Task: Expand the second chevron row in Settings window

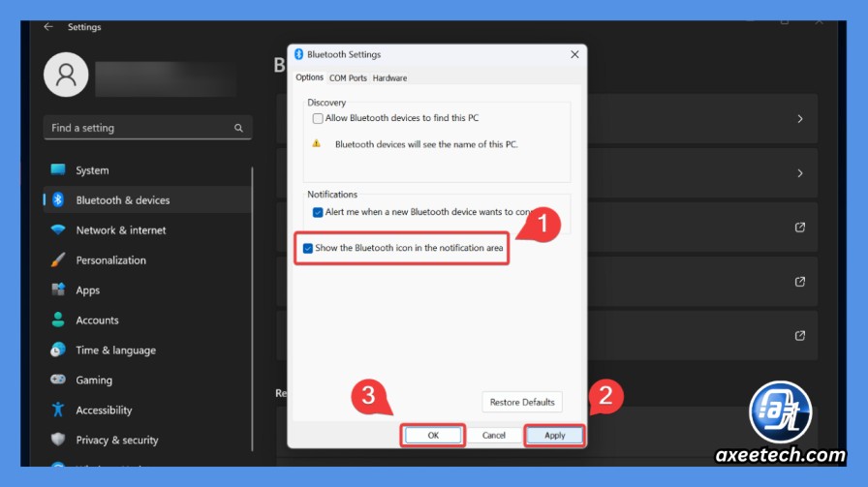Action: [x=800, y=173]
